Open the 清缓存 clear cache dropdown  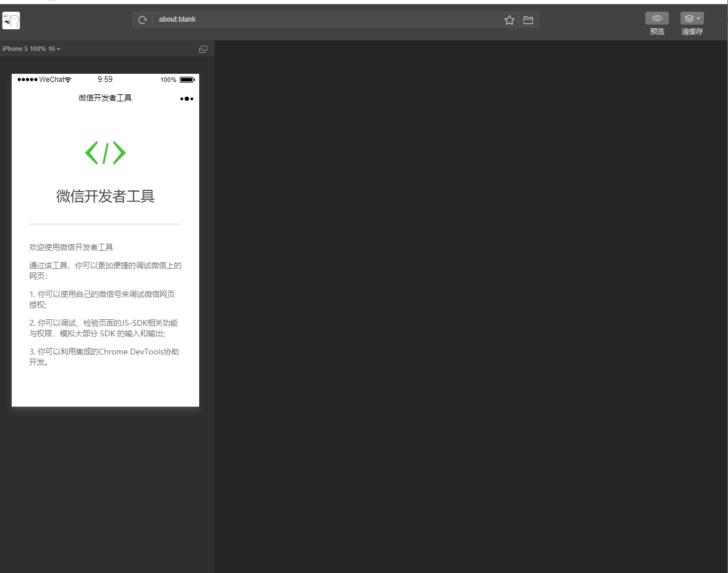tap(692, 18)
